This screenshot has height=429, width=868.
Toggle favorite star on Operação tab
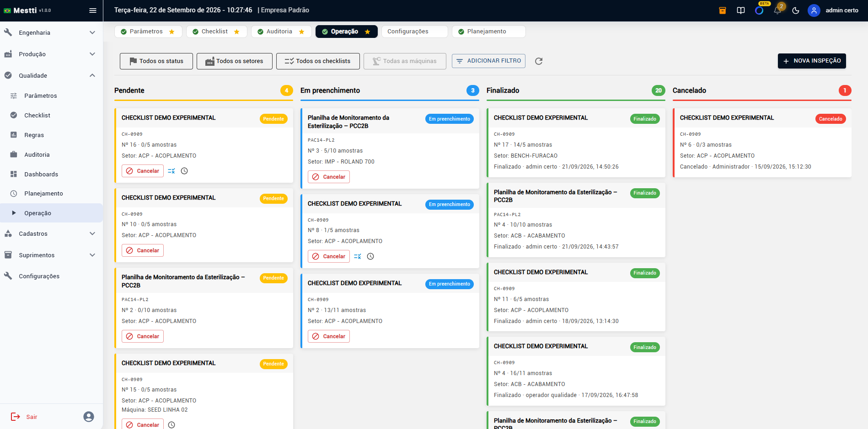(368, 32)
